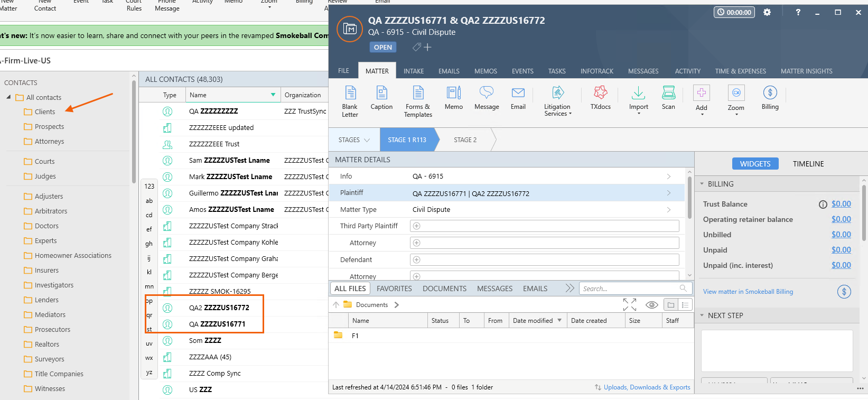The width and height of the screenshot is (868, 400).
Task: Click the Trust Balance info icon
Action: (x=823, y=204)
